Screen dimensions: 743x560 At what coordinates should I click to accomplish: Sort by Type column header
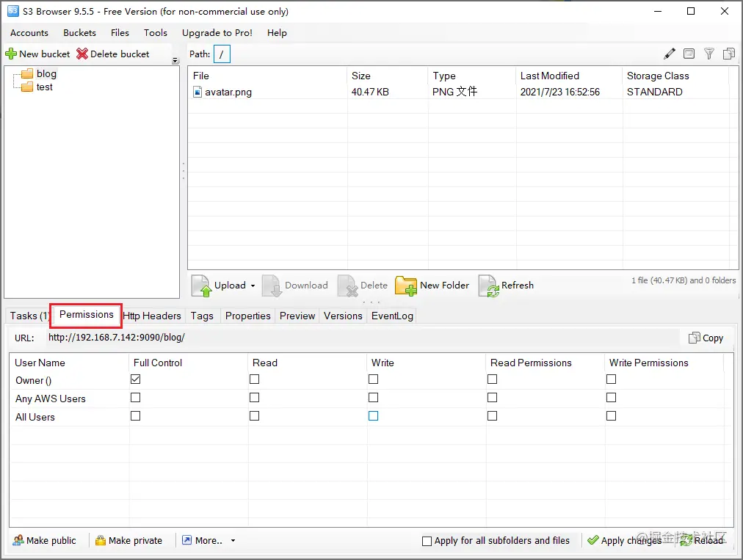click(472, 76)
